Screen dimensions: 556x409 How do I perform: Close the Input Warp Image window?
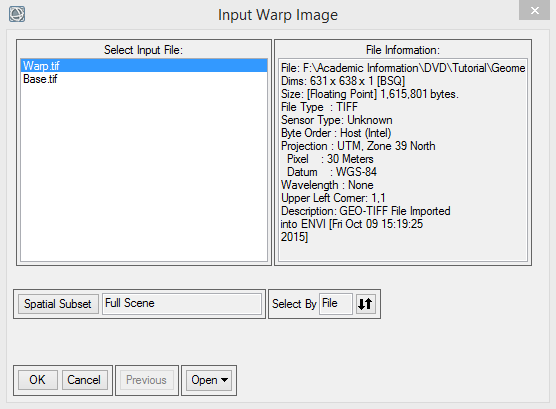coord(535,10)
